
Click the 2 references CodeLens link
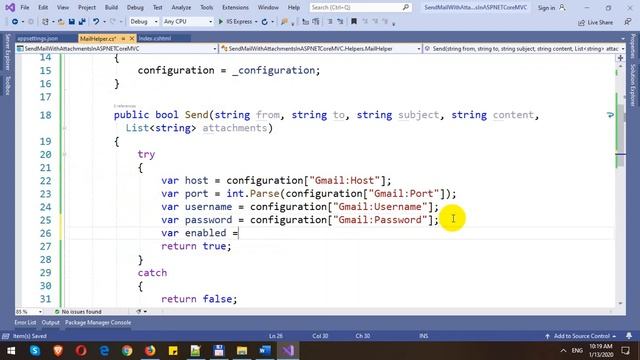[124, 106]
